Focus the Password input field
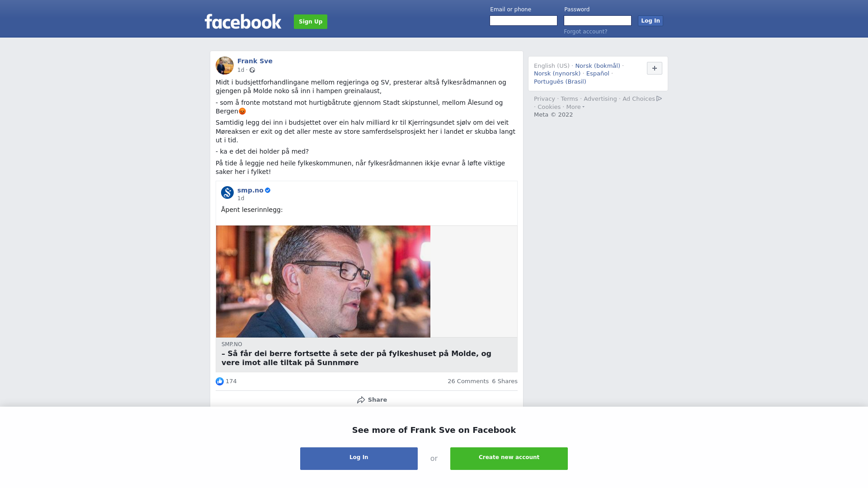 598,21
